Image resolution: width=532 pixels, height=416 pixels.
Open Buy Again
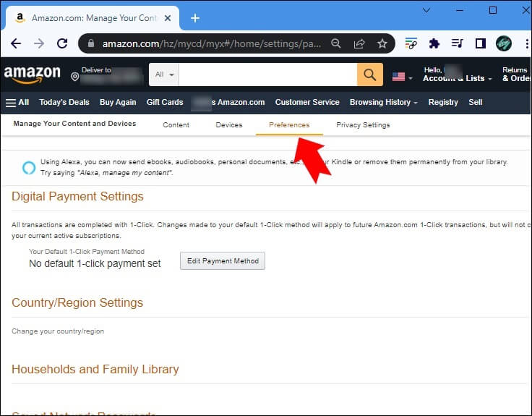[118, 102]
